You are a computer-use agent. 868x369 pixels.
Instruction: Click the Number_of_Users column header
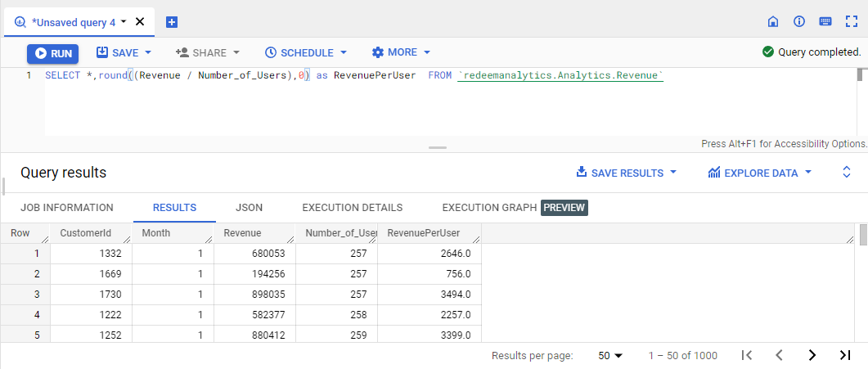pyautogui.click(x=336, y=233)
